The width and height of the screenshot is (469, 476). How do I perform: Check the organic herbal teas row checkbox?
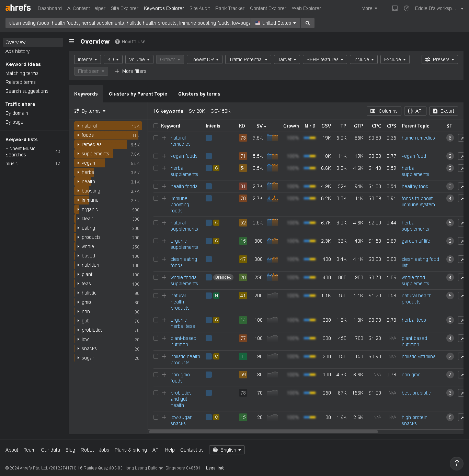[156, 320]
